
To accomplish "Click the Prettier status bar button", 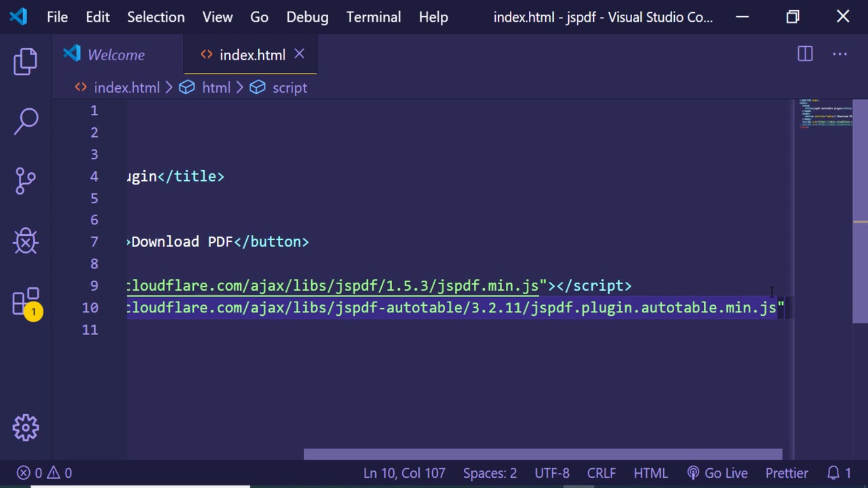I will tap(787, 473).
